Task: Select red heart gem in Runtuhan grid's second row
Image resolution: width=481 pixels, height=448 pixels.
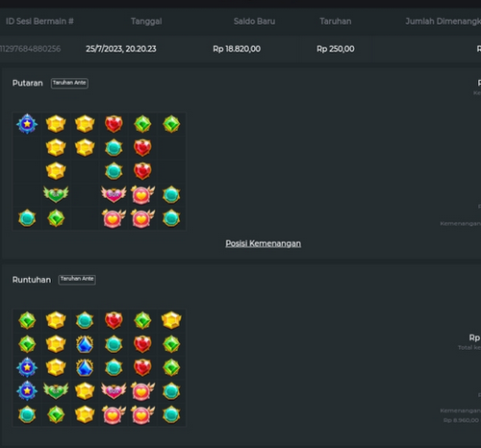Action: pyautogui.click(x=142, y=344)
